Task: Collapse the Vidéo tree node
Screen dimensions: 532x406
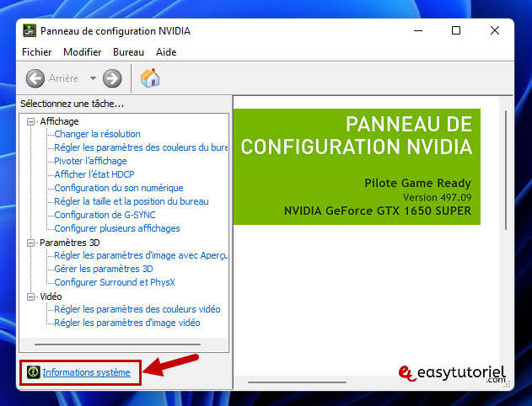Action: [x=31, y=296]
